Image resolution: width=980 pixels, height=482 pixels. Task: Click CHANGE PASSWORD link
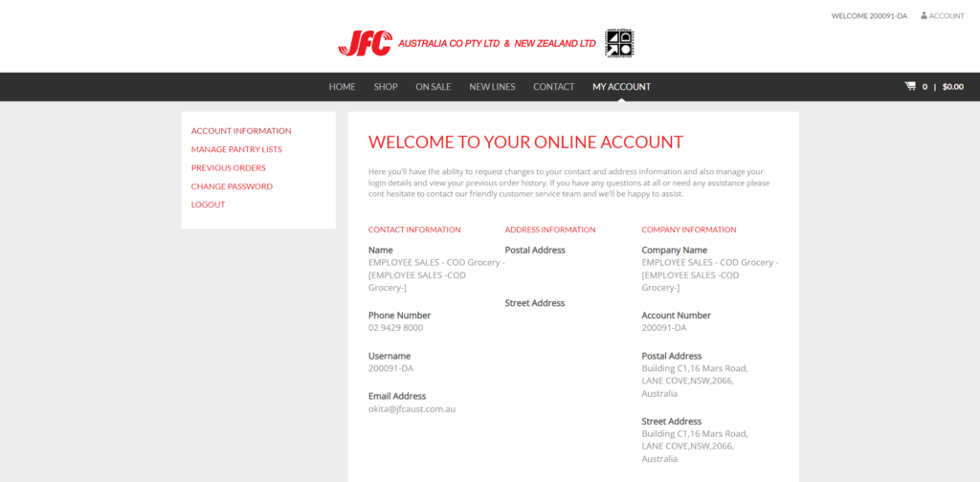(232, 186)
